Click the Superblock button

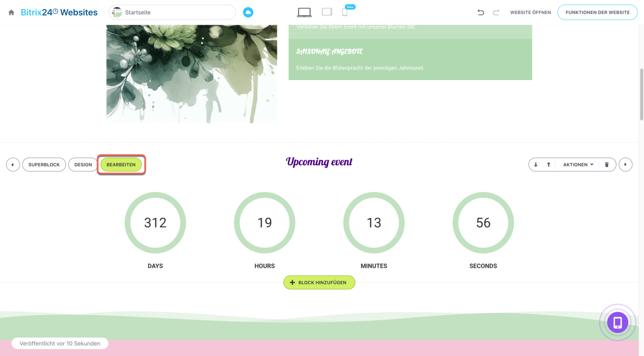(44, 165)
